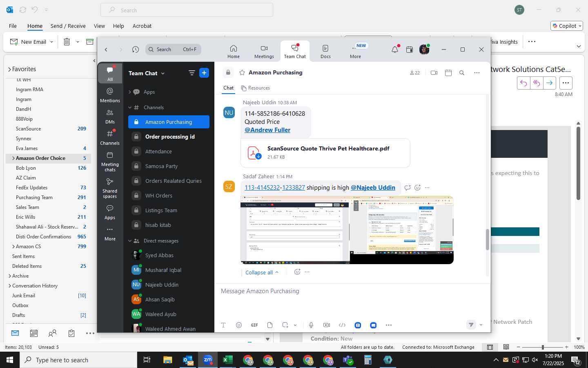Click the Outlook zoom slider handle in status bar
588x368 pixels.
coord(543,347)
